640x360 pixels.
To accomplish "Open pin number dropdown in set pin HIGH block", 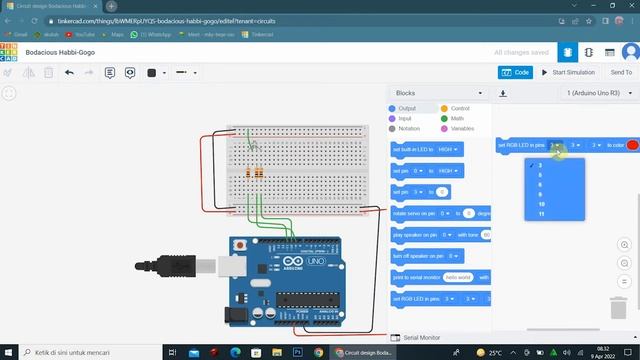I will (x=418, y=171).
